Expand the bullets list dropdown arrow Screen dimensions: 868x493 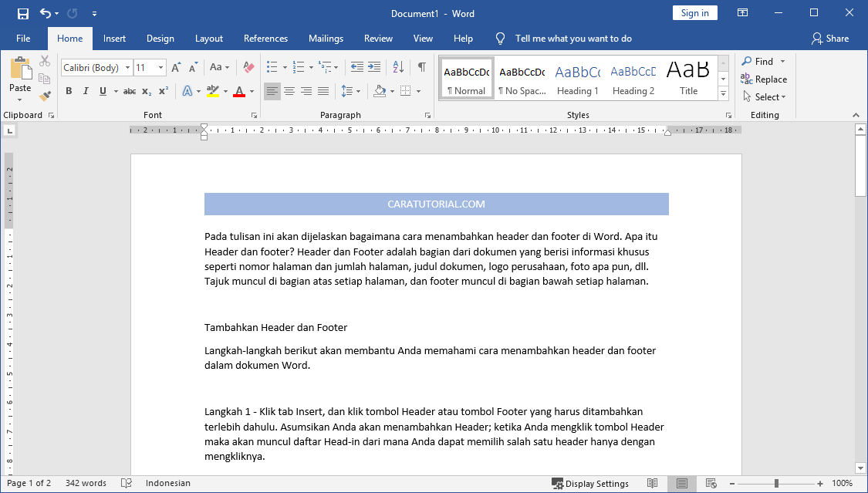[285, 67]
